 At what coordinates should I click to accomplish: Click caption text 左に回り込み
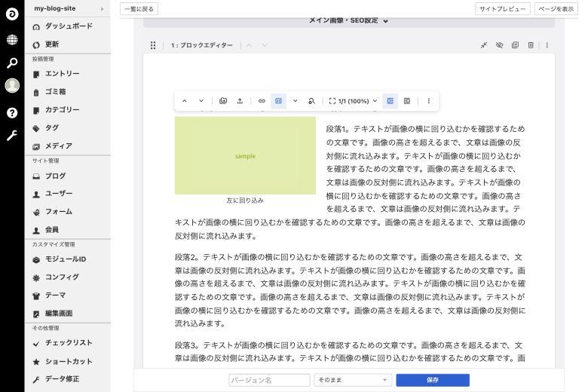[245, 201]
